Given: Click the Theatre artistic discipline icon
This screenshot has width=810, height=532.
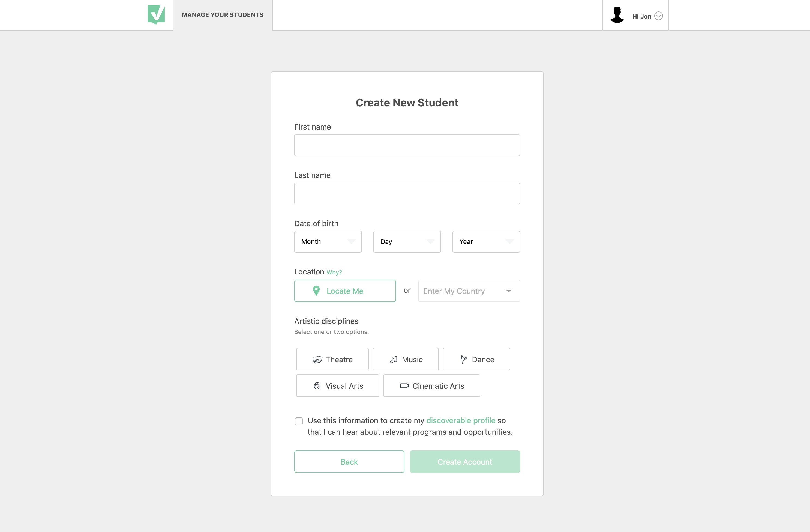Looking at the screenshot, I should pos(317,359).
